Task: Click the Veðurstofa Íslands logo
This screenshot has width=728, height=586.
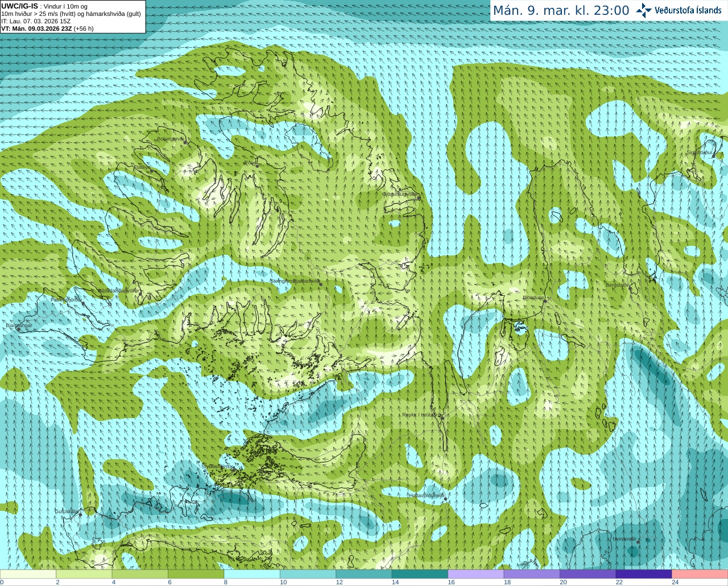Action: 679,10
